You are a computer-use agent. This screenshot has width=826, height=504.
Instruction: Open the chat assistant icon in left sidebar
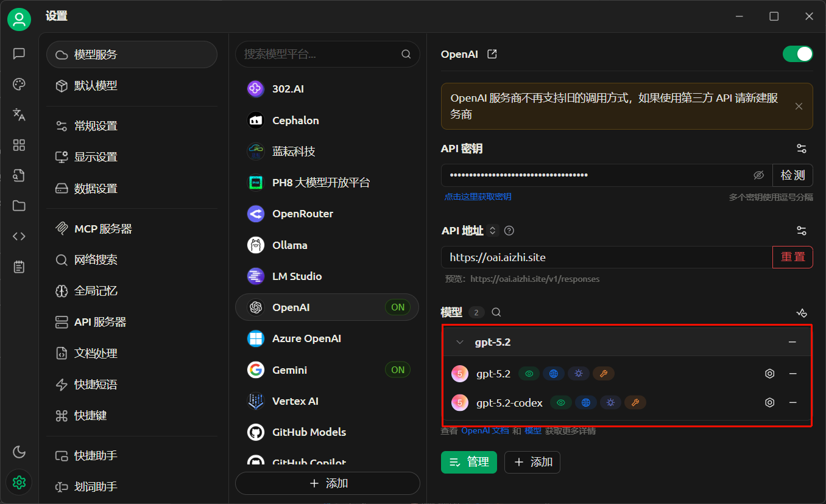19,54
